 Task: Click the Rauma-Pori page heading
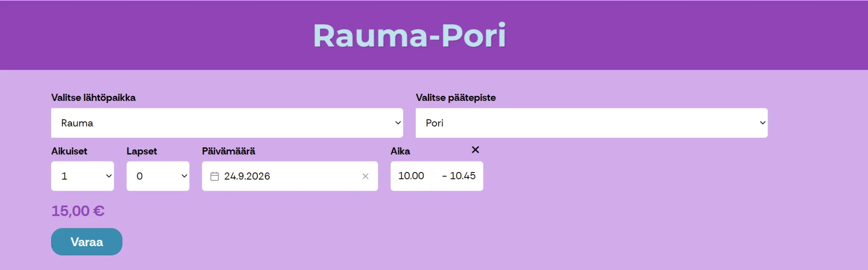[x=410, y=36]
